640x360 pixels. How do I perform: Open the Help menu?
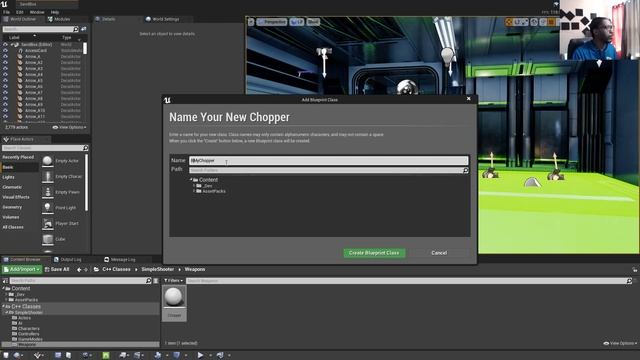point(55,12)
